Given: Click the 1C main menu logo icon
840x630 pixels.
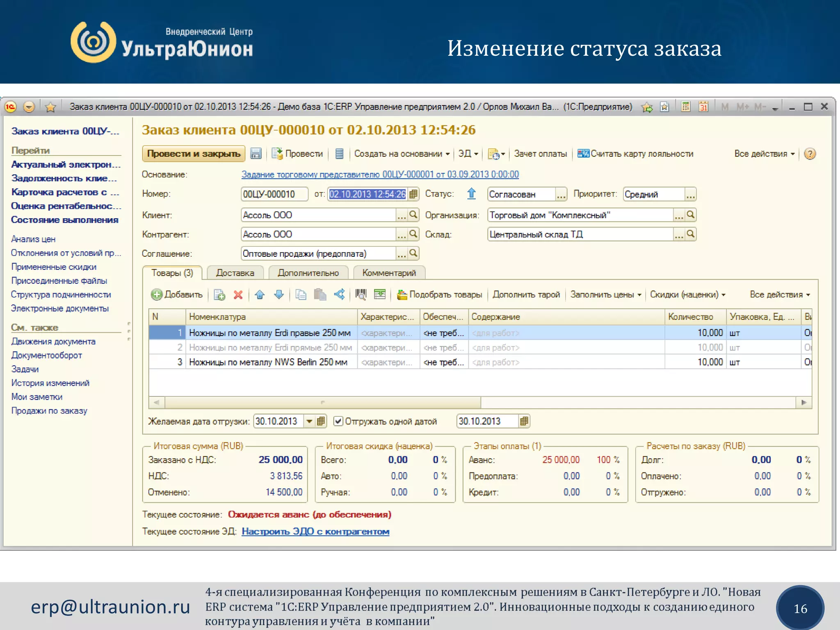Looking at the screenshot, I should [x=11, y=107].
